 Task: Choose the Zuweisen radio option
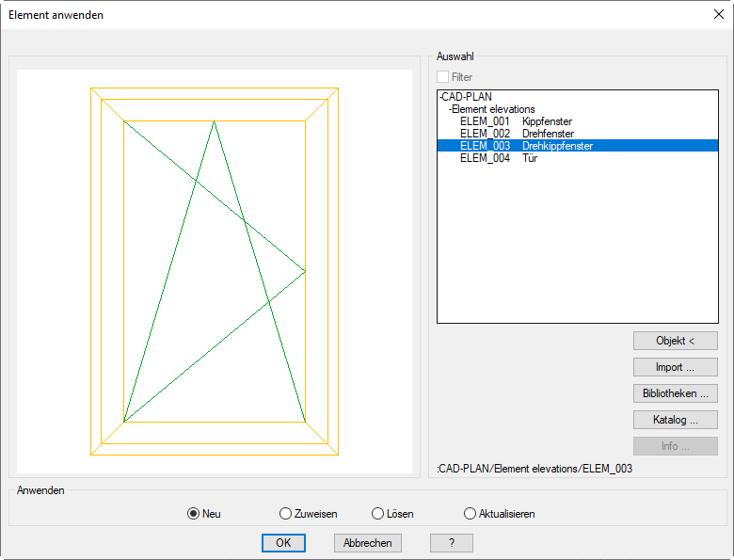286,514
